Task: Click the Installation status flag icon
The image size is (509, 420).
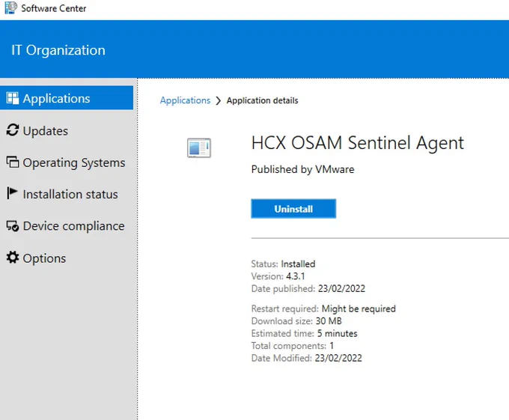Action: tap(12, 193)
